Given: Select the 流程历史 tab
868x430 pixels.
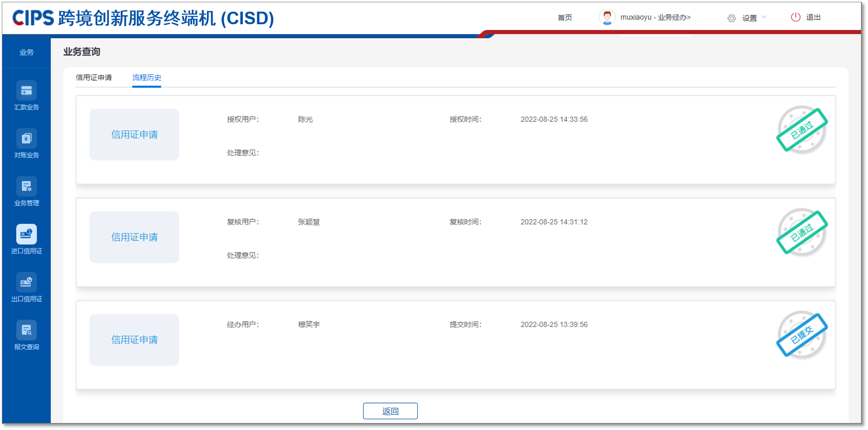Looking at the screenshot, I should 146,77.
